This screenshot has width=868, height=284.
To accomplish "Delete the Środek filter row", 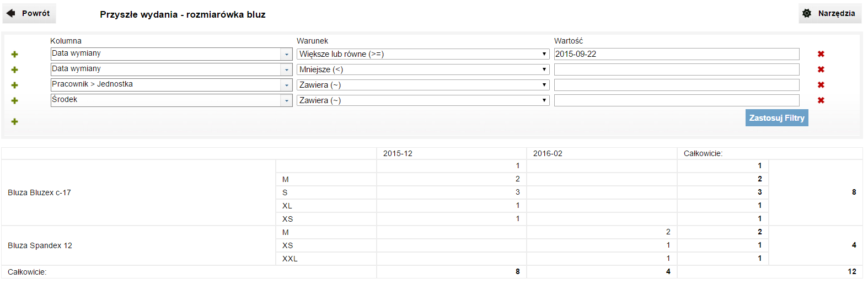I will tap(821, 100).
